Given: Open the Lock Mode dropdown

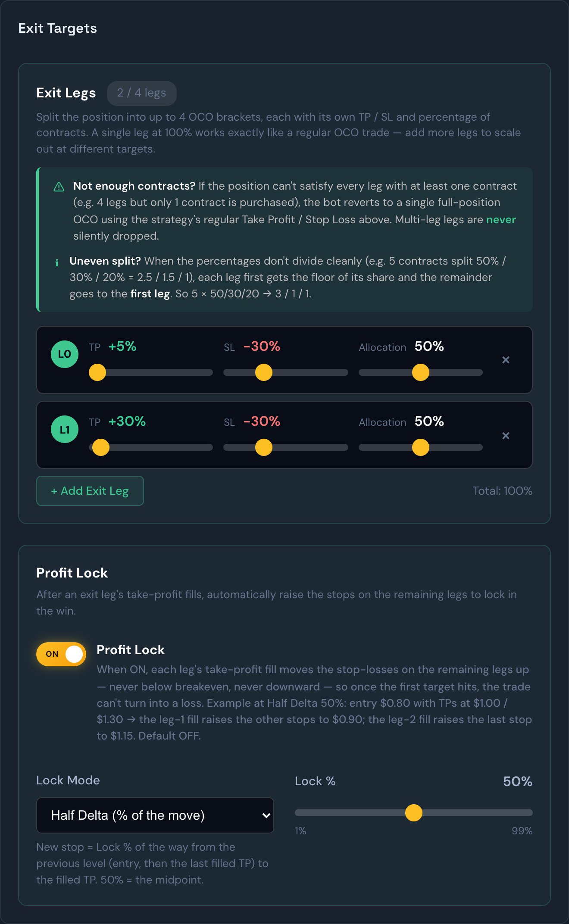Looking at the screenshot, I should (x=155, y=815).
